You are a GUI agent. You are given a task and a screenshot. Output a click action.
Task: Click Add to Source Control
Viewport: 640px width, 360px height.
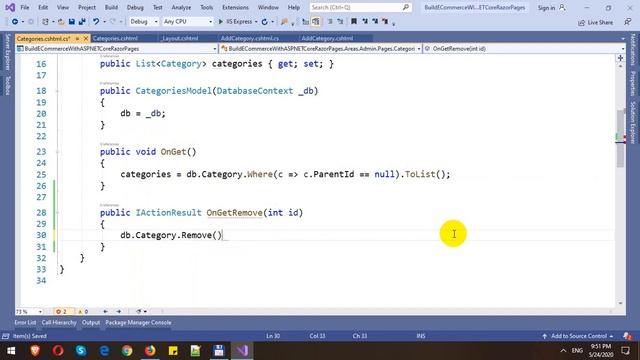coord(578,336)
